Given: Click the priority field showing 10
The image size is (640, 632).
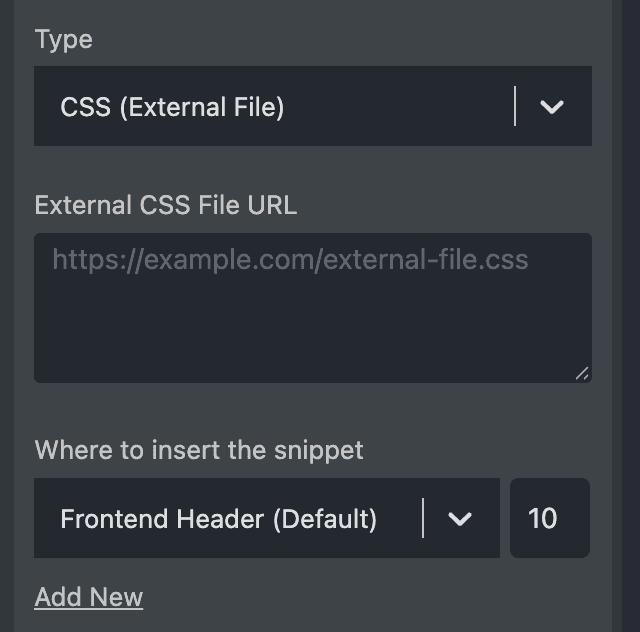Looking at the screenshot, I should pyautogui.click(x=550, y=518).
